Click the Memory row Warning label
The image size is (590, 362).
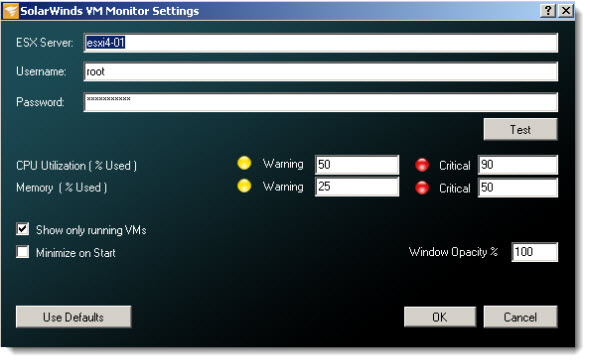click(283, 187)
